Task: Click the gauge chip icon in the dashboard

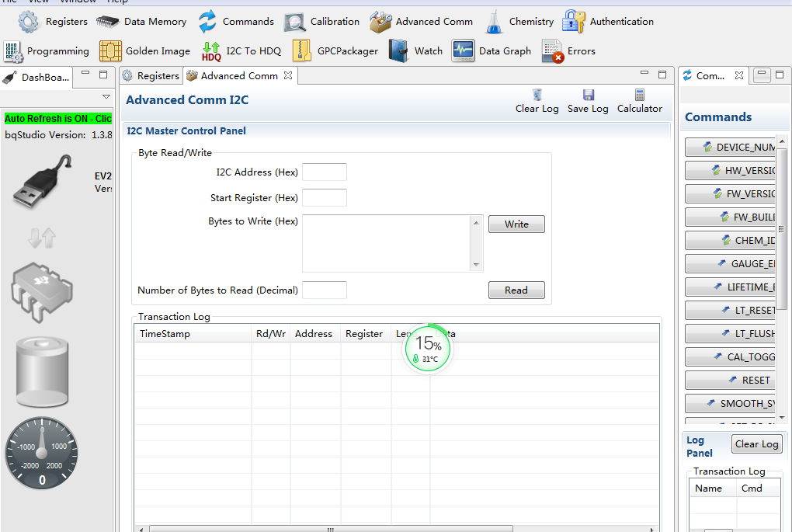Action: point(42,292)
